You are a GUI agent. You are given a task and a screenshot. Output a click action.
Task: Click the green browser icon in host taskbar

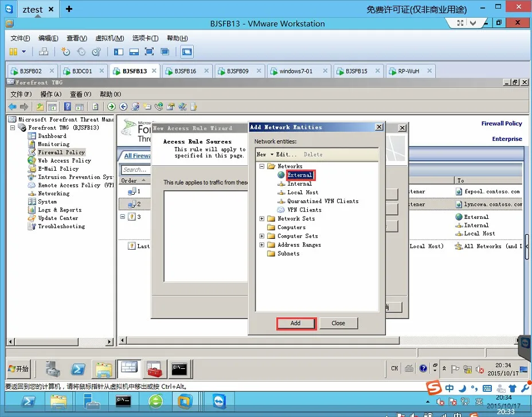coord(156,402)
